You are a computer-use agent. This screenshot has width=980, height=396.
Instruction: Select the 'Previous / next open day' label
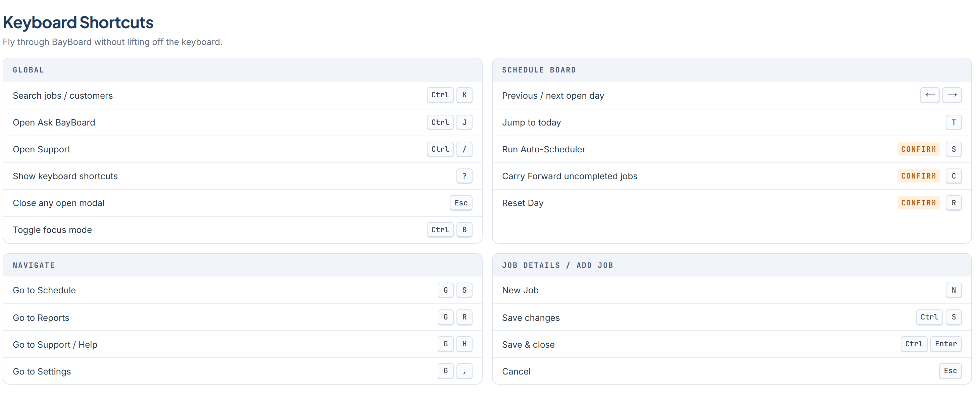[x=553, y=96]
